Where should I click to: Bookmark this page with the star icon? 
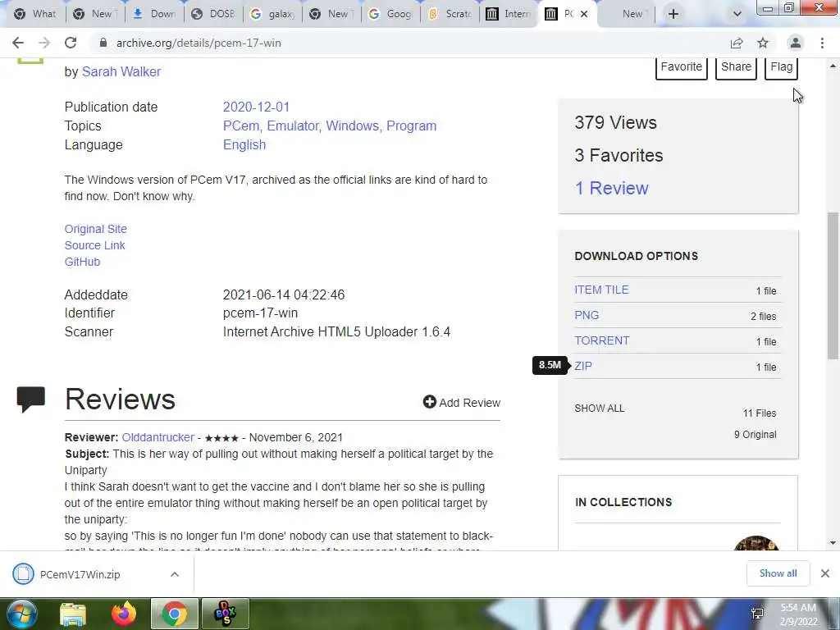[x=763, y=43]
